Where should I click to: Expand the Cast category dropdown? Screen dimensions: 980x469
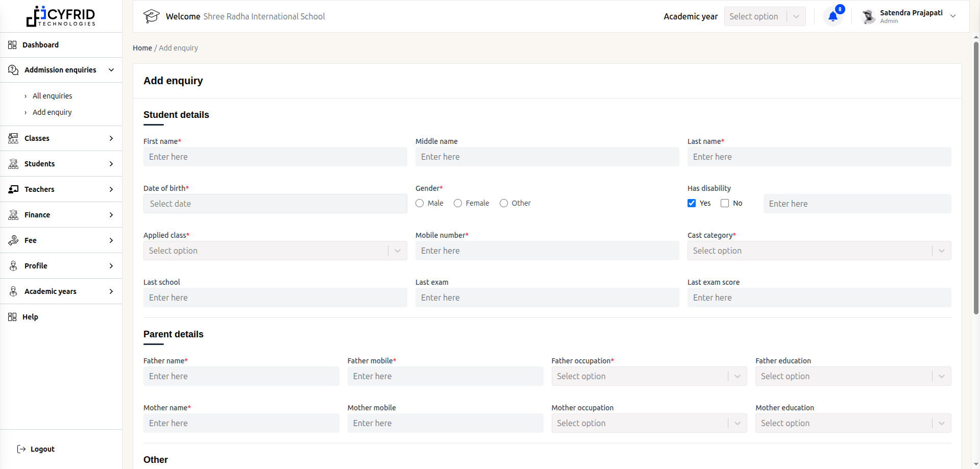(x=819, y=251)
